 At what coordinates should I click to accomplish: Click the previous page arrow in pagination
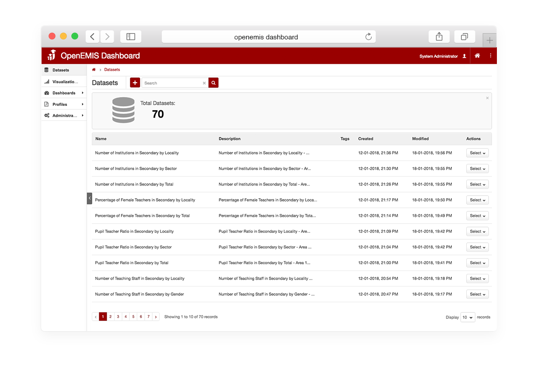[x=96, y=317]
